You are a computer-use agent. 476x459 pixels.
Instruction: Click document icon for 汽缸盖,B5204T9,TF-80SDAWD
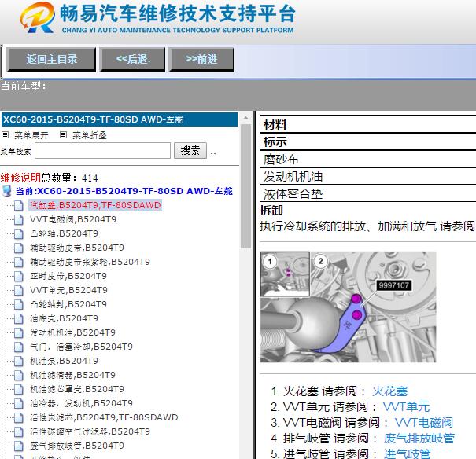(x=19, y=206)
